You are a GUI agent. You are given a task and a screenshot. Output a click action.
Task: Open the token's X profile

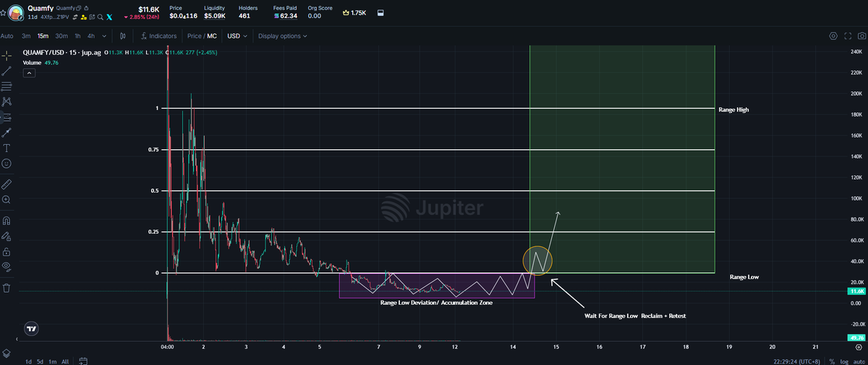pyautogui.click(x=109, y=17)
